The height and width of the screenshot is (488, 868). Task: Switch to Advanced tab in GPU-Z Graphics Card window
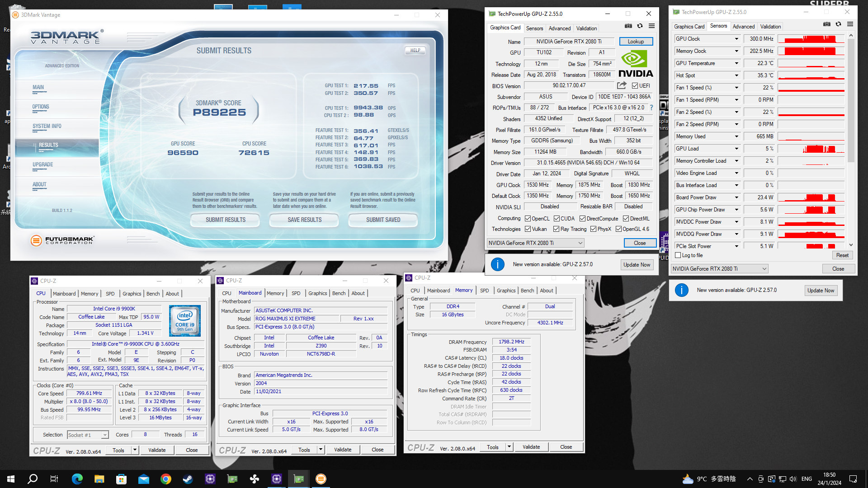pos(560,28)
